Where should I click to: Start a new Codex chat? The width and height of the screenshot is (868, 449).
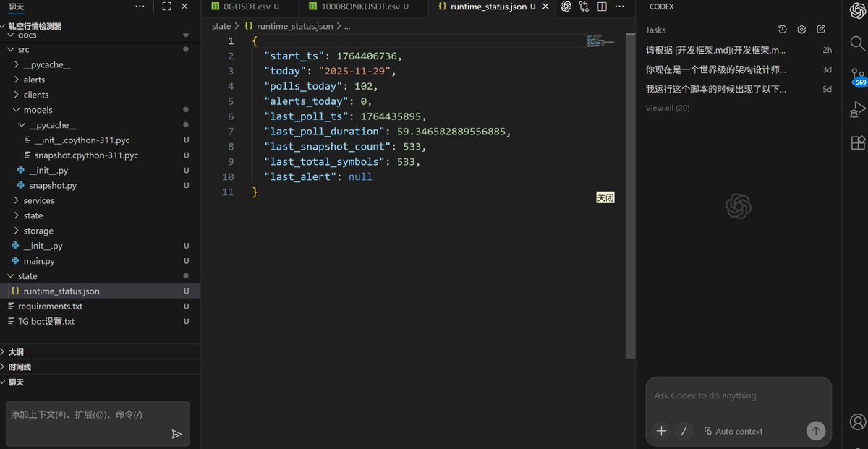[821, 30]
